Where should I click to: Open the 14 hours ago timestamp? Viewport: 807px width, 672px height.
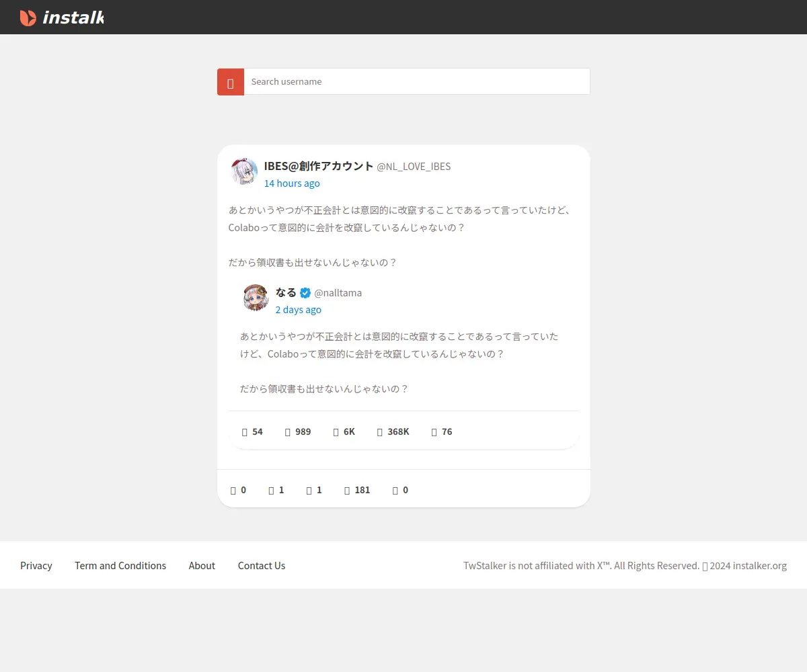(292, 183)
